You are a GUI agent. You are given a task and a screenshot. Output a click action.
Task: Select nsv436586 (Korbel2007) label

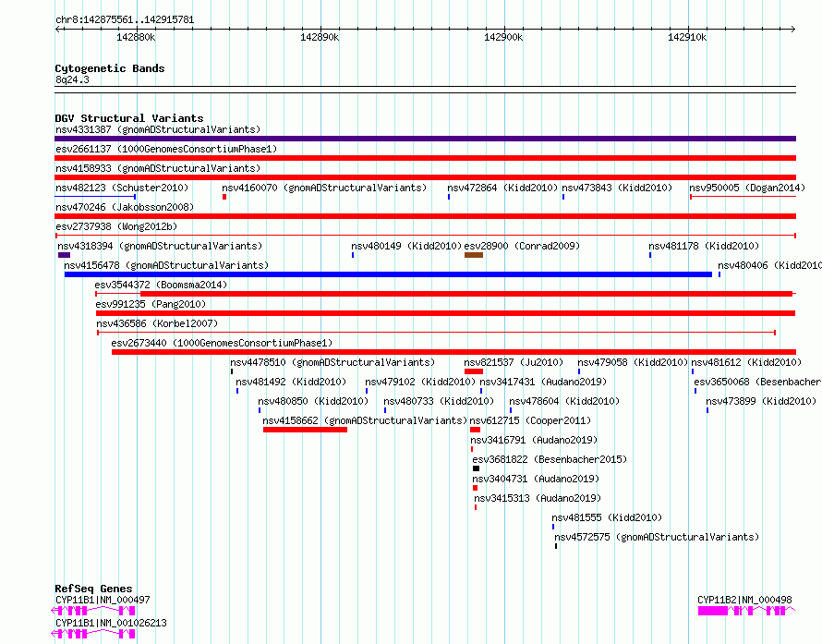pos(157,323)
